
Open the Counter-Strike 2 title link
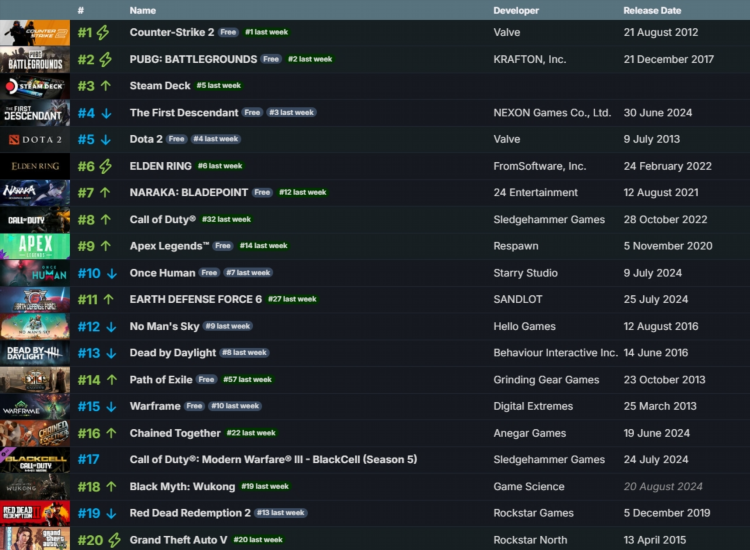pyautogui.click(x=172, y=33)
